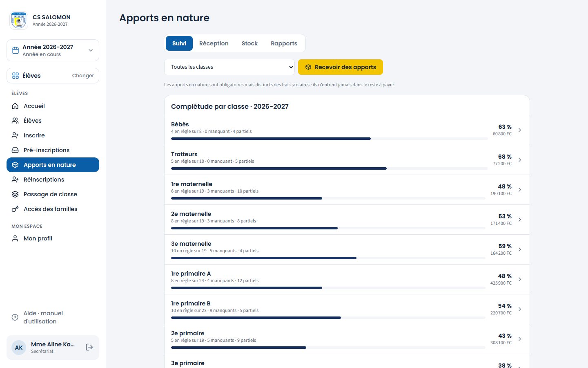Click the 190 100 FC amount
The width and height of the screenshot is (588, 368).
[x=501, y=193]
